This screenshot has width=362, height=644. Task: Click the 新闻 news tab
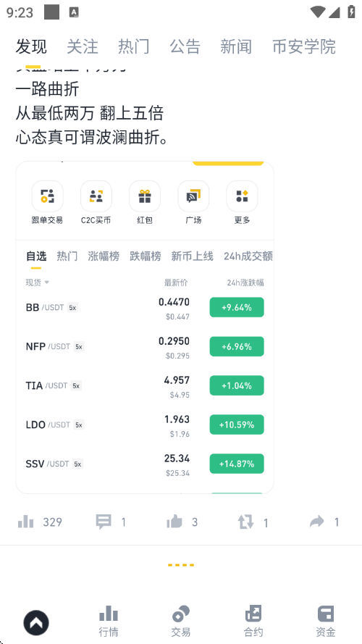click(x=236, y=46)
